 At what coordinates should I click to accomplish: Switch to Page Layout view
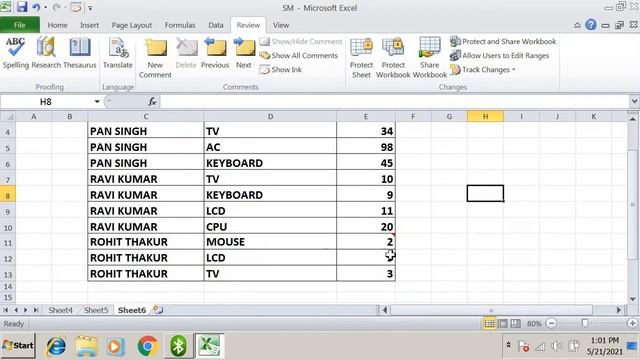click(x=503, y=324)
